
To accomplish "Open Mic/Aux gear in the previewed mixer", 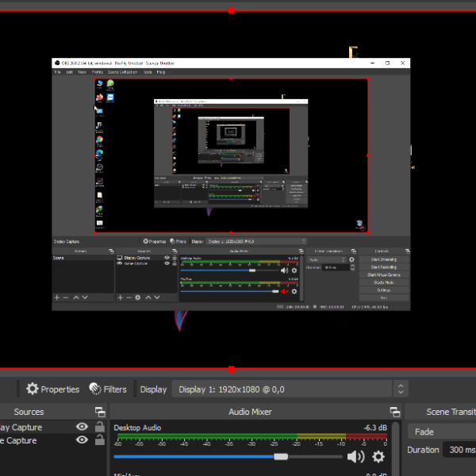I will [294, 291].
